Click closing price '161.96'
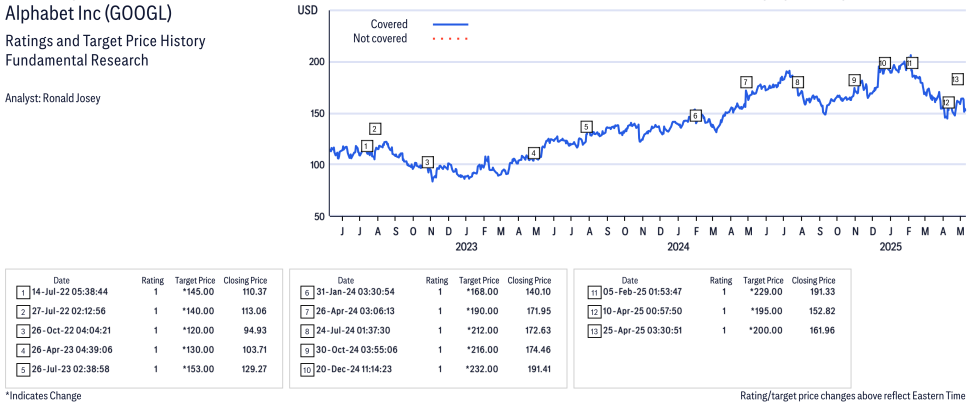The image size is (976, 402). coord(821,330)
